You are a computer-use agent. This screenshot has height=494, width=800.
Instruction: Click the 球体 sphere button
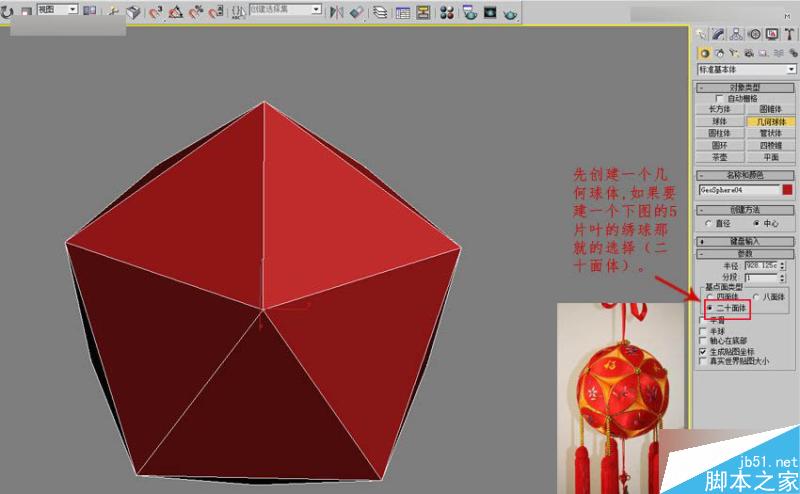pos(719,121)
